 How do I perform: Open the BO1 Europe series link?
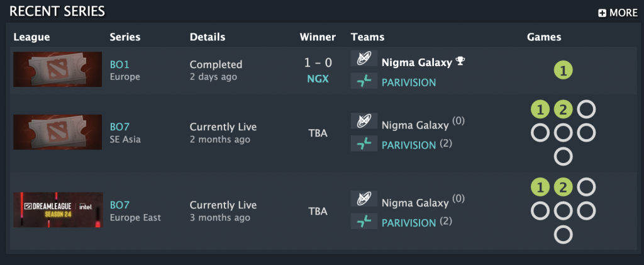tap(119, 65)
